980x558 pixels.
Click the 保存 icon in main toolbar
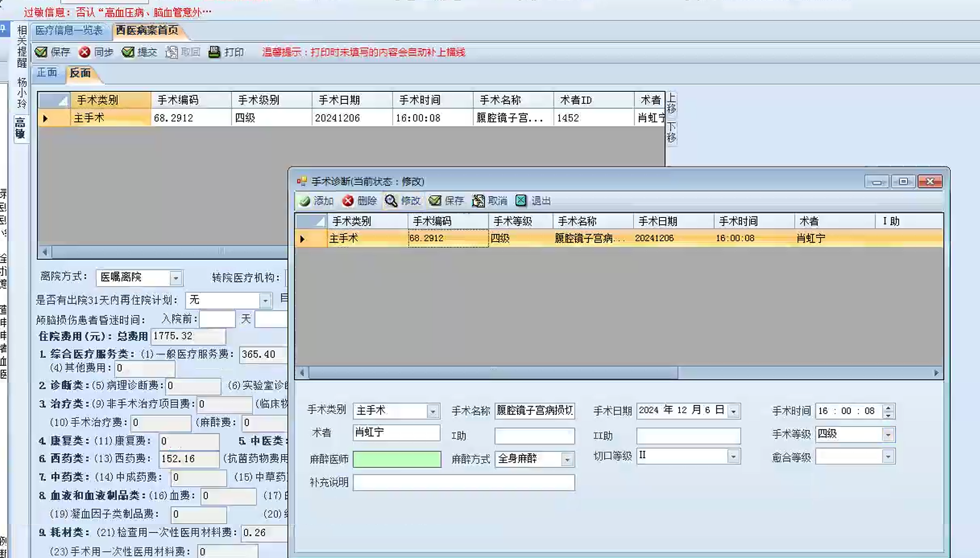point(41,52)
